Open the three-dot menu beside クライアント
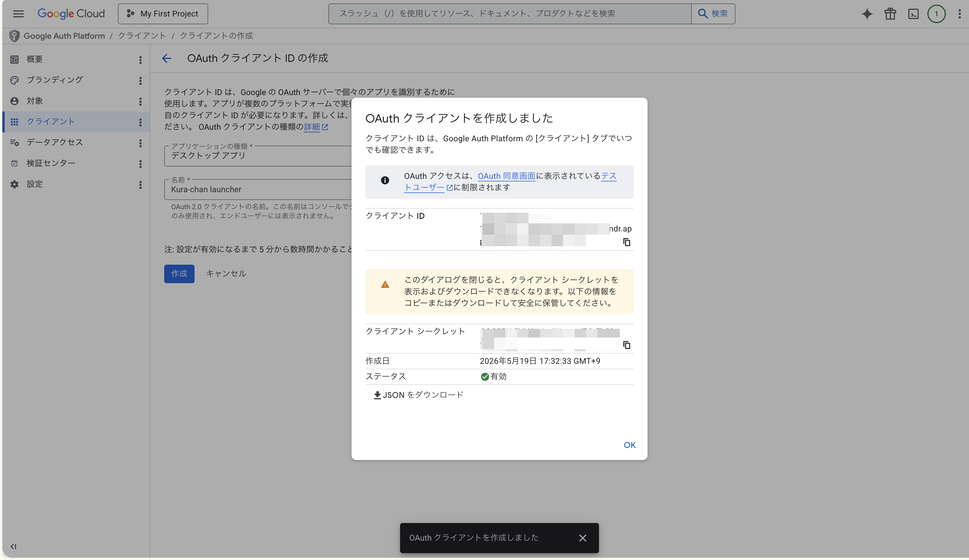Viewport: 969px width, 560px height. (x=140, y=122)
